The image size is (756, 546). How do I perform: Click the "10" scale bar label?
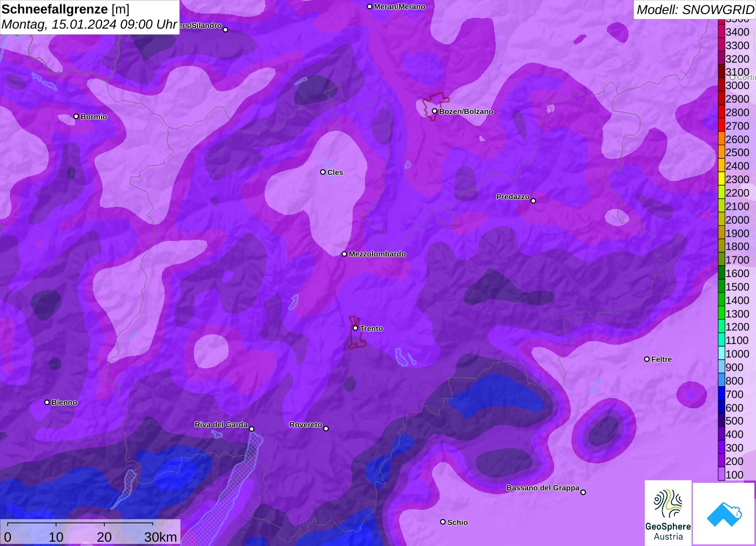point(56,537)
